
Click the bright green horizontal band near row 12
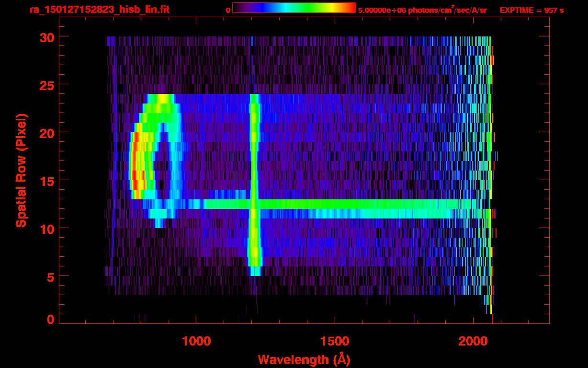click(335, 204)
